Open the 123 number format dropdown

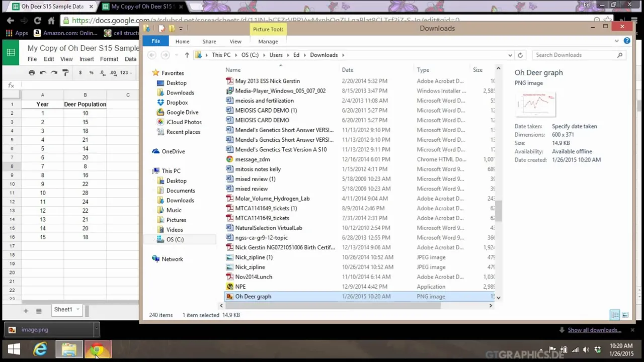pyautogui.click(x=126, y=72)
